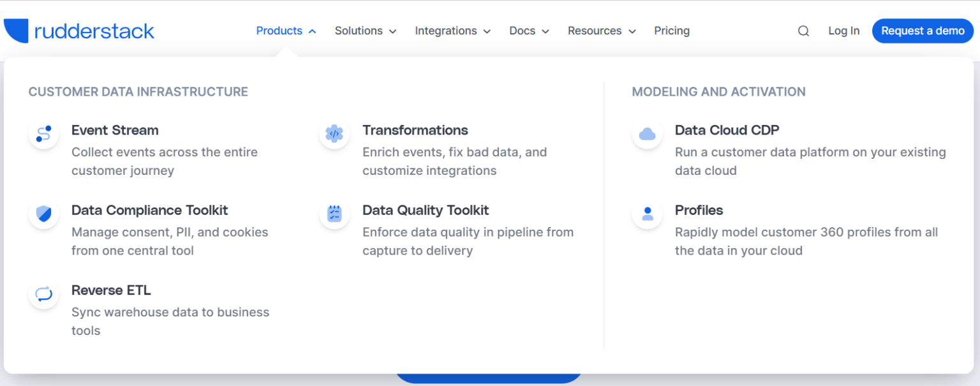Click the Data Compliance Toolkit shield icon

point(43,214)
